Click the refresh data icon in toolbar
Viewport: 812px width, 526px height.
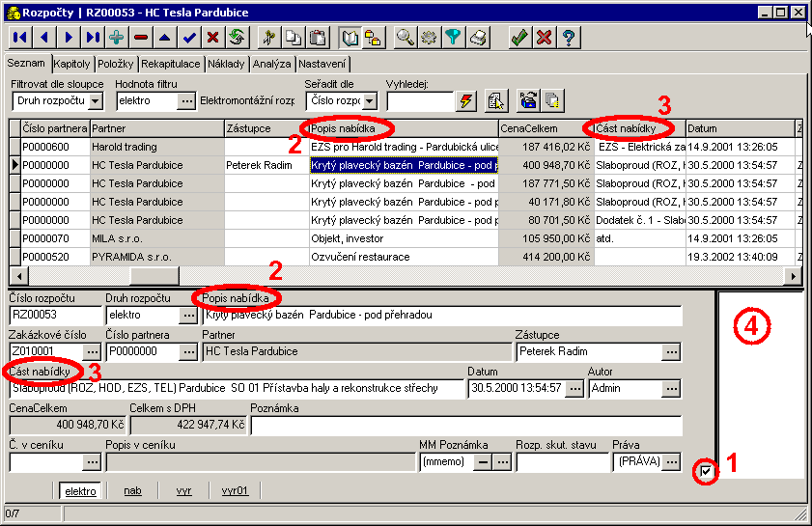click(237, 38)
